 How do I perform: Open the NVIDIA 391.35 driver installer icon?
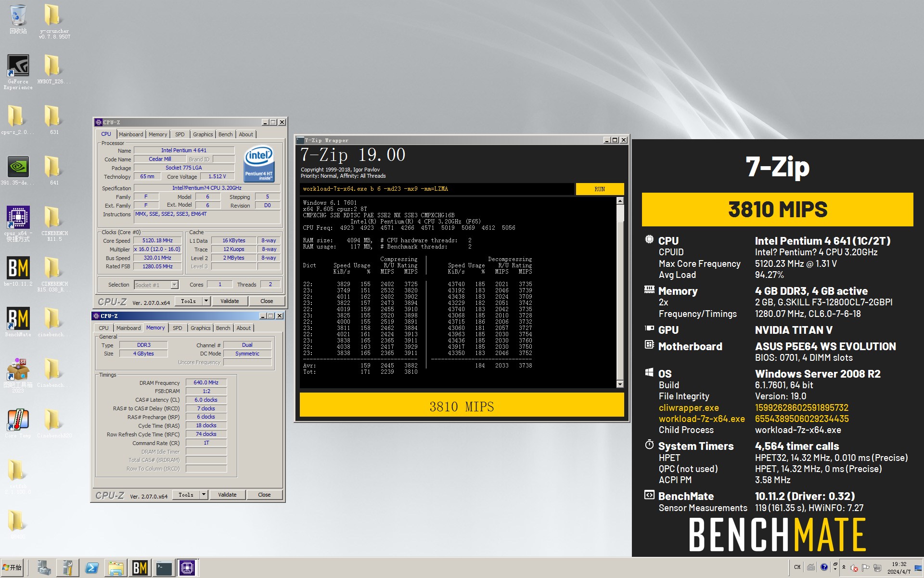coord(18,170)
